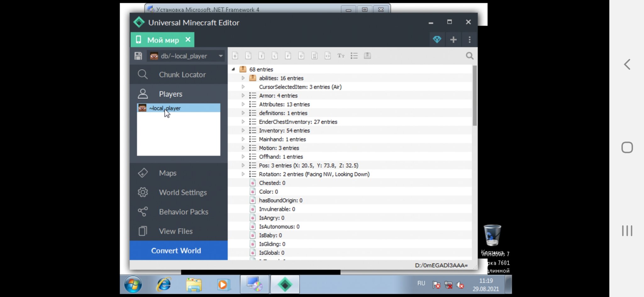This screenshot has width=644, height=297.
Task: Open Windows Explorer folder in taskbar
Action: coord(194,285)
